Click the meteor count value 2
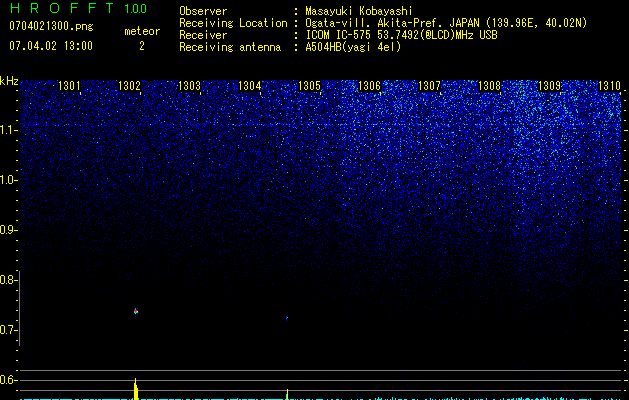 pyautogui.click(x=142, y=46)
